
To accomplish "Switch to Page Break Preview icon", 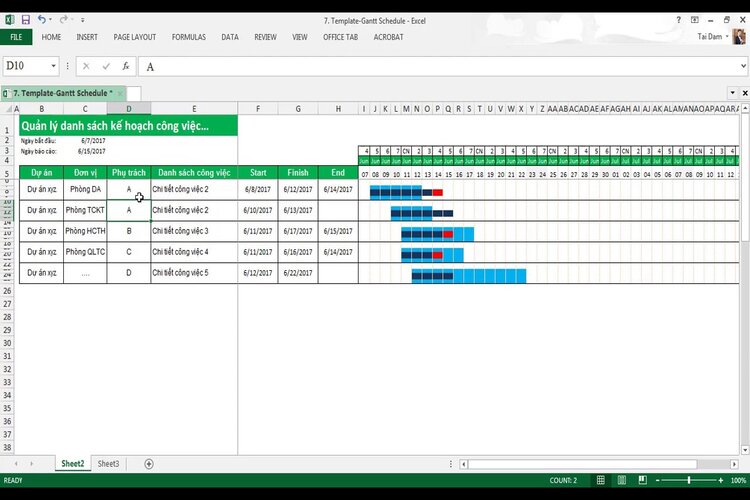I will click(642, 480).
